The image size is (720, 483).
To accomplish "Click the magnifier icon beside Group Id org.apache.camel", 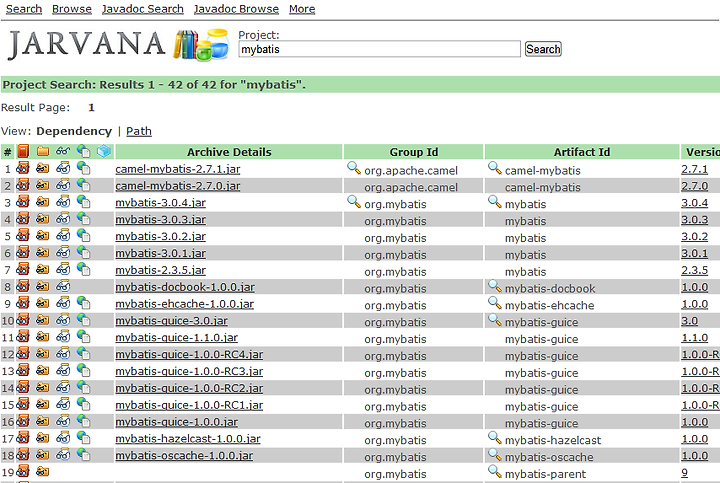I will [354, 168].
